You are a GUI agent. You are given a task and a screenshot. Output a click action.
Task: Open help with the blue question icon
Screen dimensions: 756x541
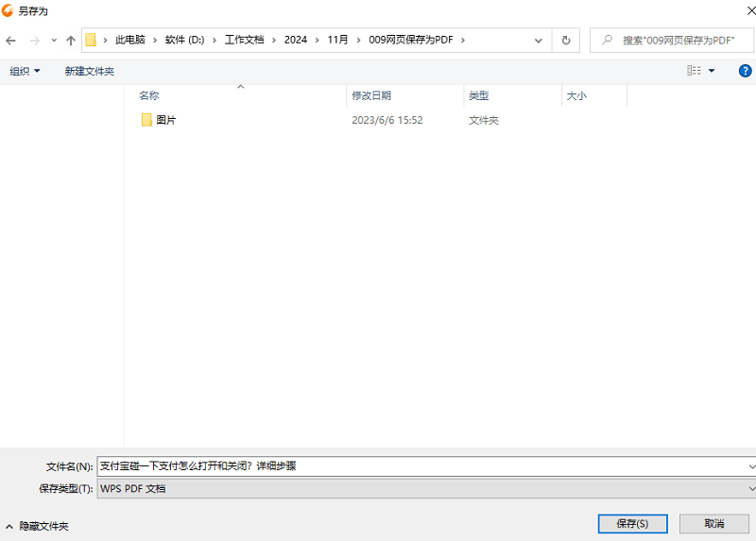(x=745, y=71)
